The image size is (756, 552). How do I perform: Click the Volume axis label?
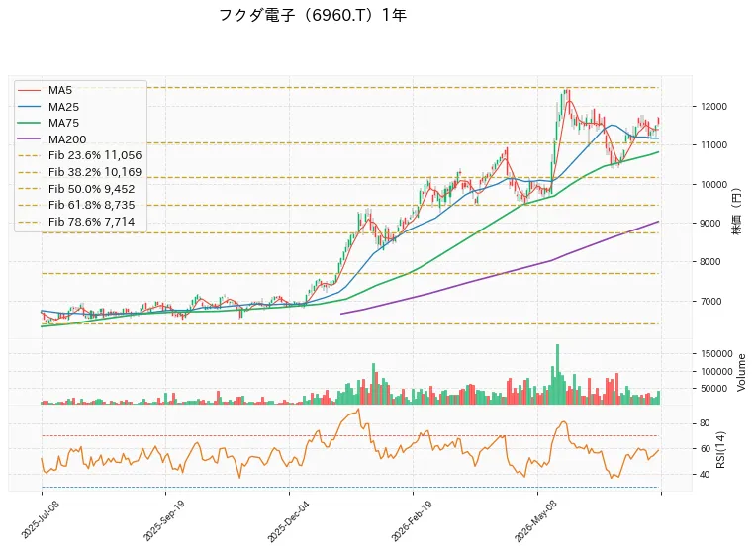741,372
